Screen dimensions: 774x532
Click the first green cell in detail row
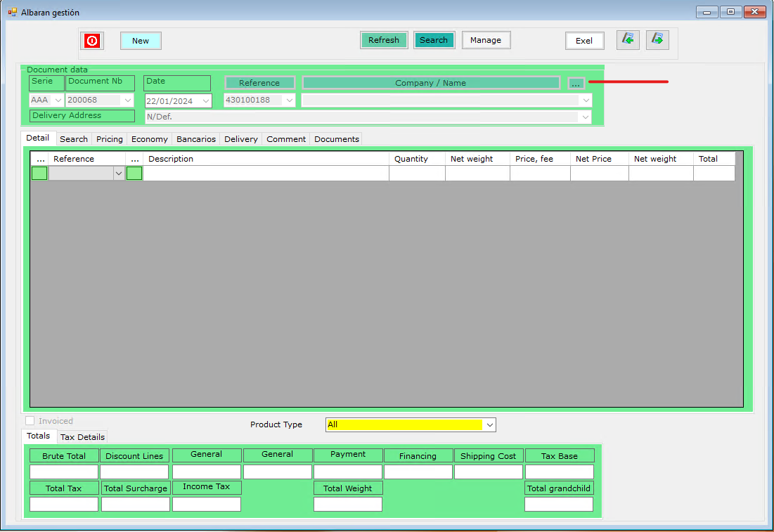39,173
